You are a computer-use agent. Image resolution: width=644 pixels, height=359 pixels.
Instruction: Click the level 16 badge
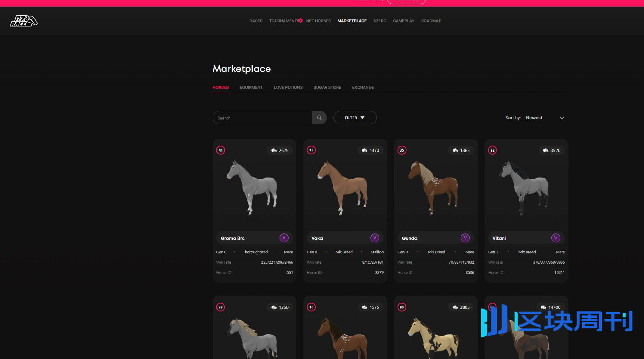click(311, 307)
